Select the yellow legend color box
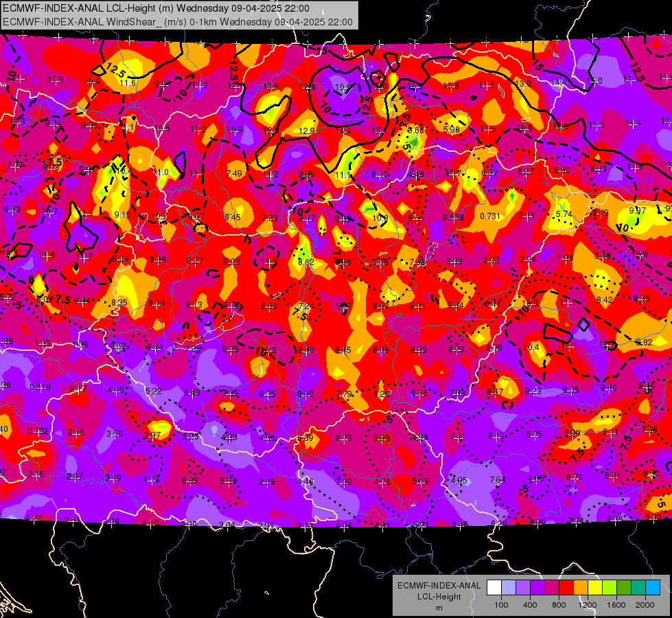Viewport: 672px width, 618px height. pyautogui.click(x=595, y=588)
